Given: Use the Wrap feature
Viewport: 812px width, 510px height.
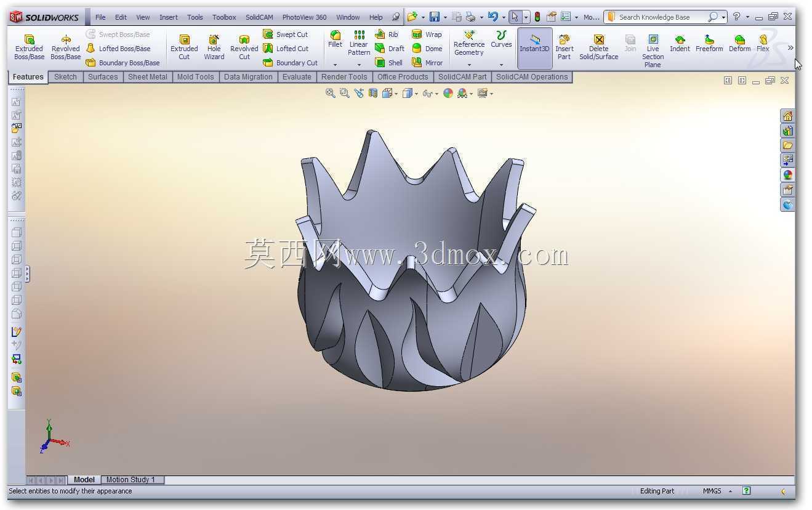Looking at the screenshot, I should pyautogui.click(x=426, y=34).
